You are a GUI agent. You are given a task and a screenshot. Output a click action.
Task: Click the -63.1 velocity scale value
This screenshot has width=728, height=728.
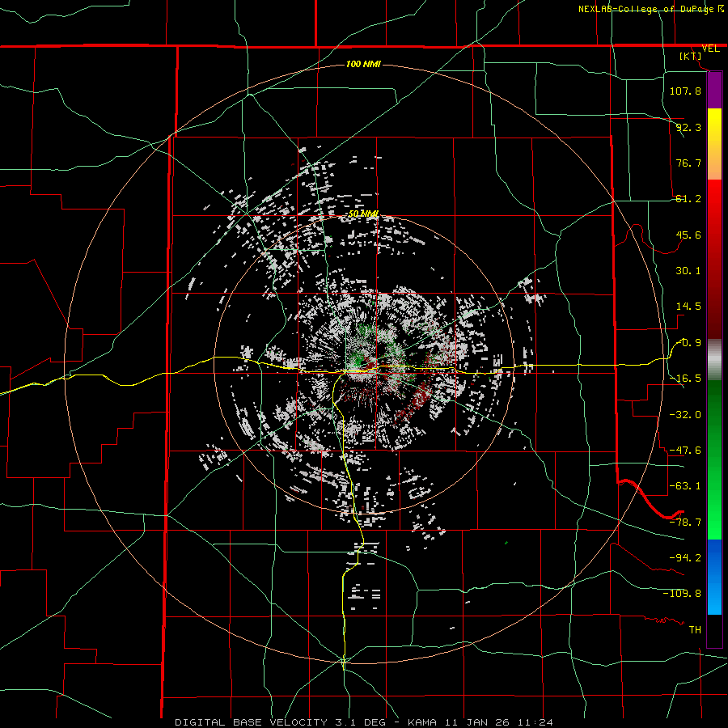pos(685,486)
